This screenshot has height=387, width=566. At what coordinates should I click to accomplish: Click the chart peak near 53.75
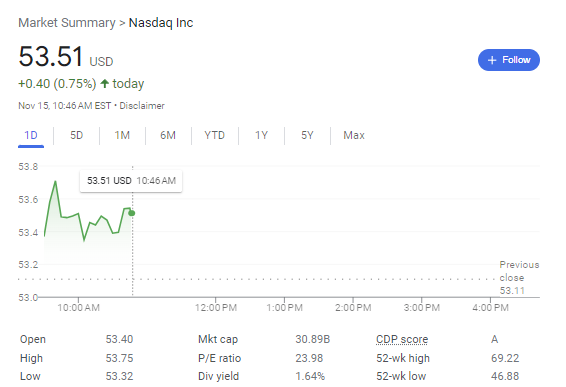click(x=56, y=182)
